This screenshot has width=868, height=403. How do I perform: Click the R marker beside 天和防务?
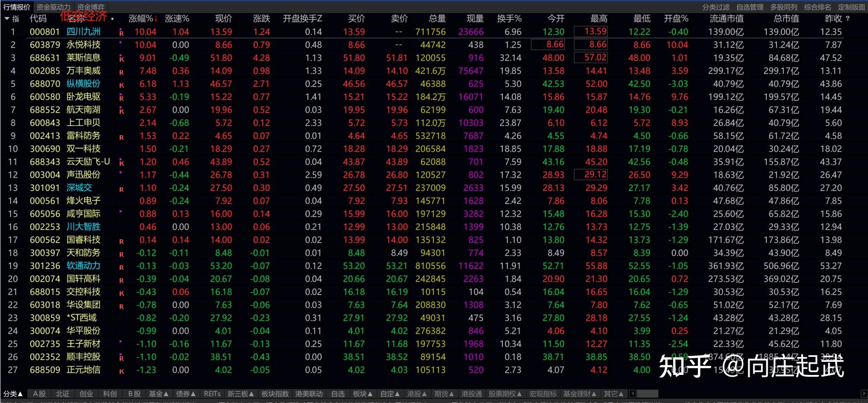[121, 254]
